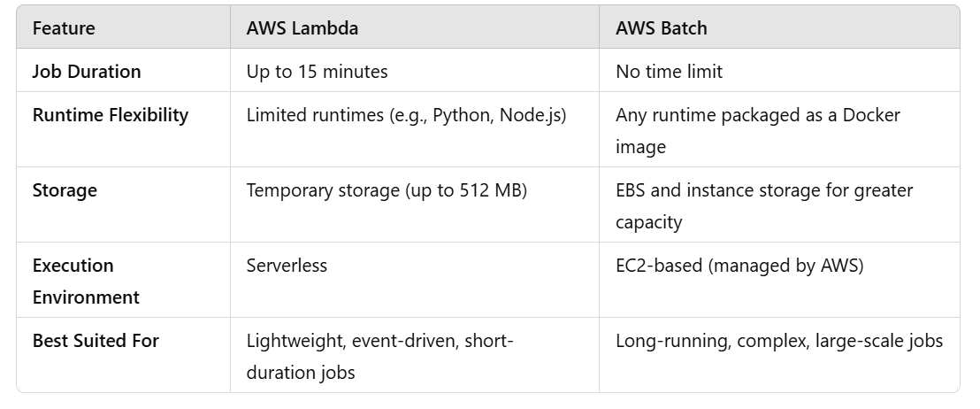Click the Feature column header

click(64, 28)
